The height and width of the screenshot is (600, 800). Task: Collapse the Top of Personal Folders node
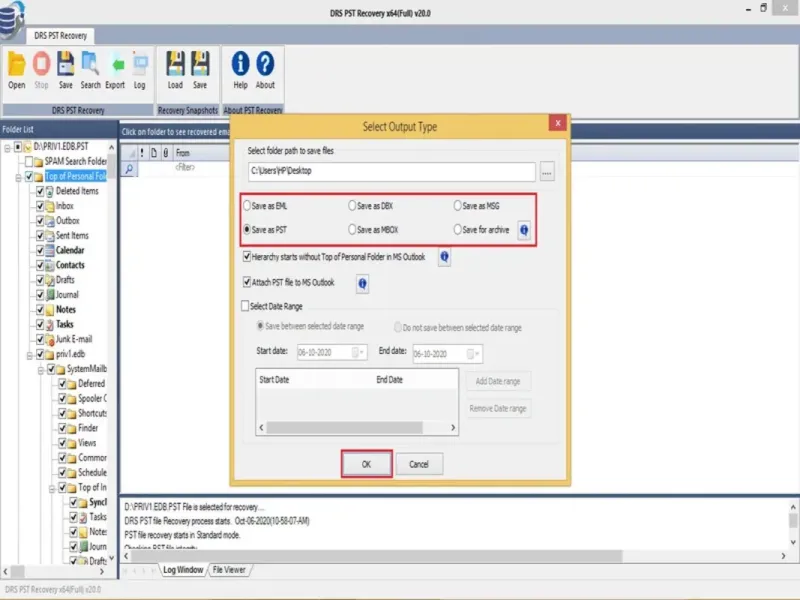tap(18, 177)
